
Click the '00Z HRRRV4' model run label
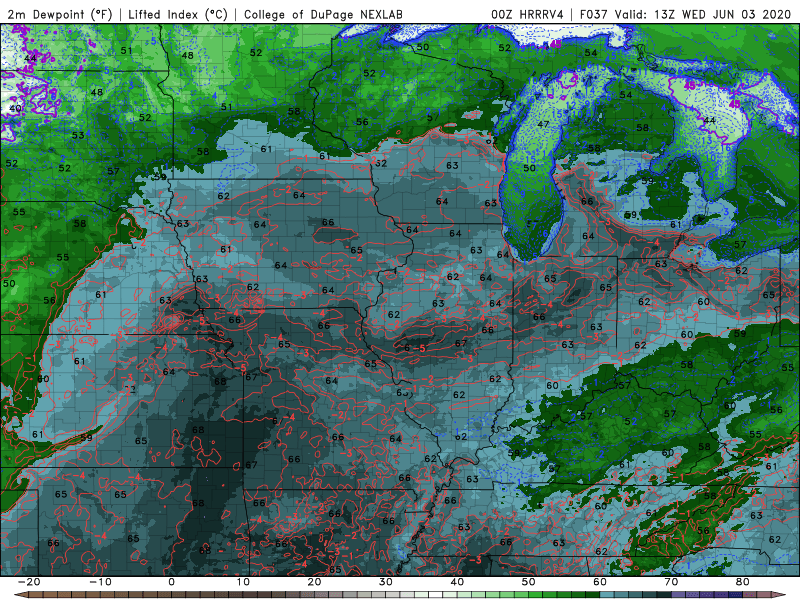pyautogui.click(x=527, y=14)
